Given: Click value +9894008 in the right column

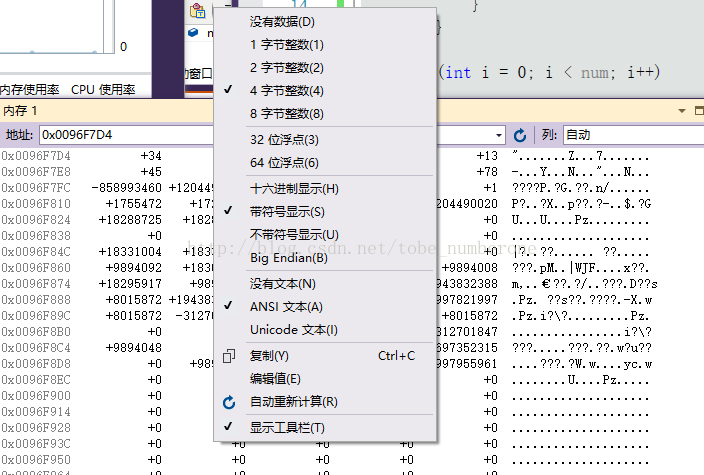Looking at the screenshot, I should (470, 268).
